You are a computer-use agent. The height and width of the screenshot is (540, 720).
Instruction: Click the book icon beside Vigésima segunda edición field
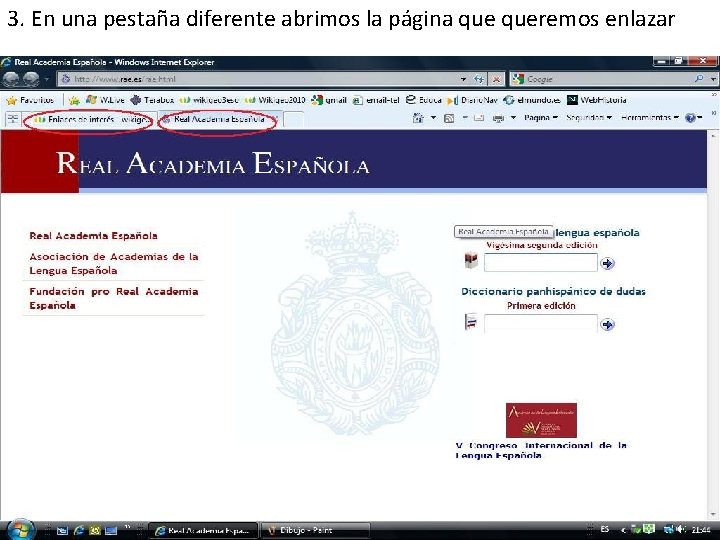click(471, 260)
